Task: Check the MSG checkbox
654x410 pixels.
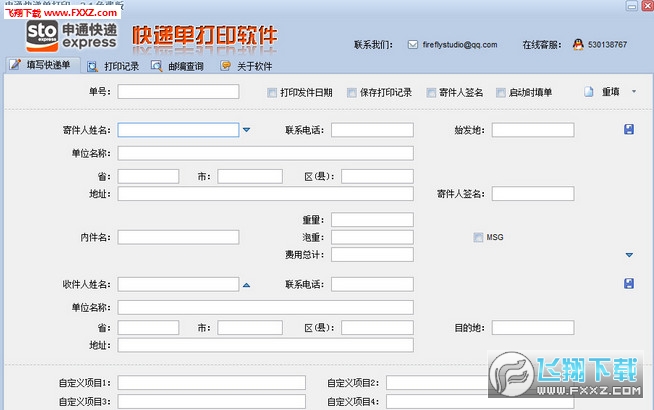Action: [x=478, y=237]
